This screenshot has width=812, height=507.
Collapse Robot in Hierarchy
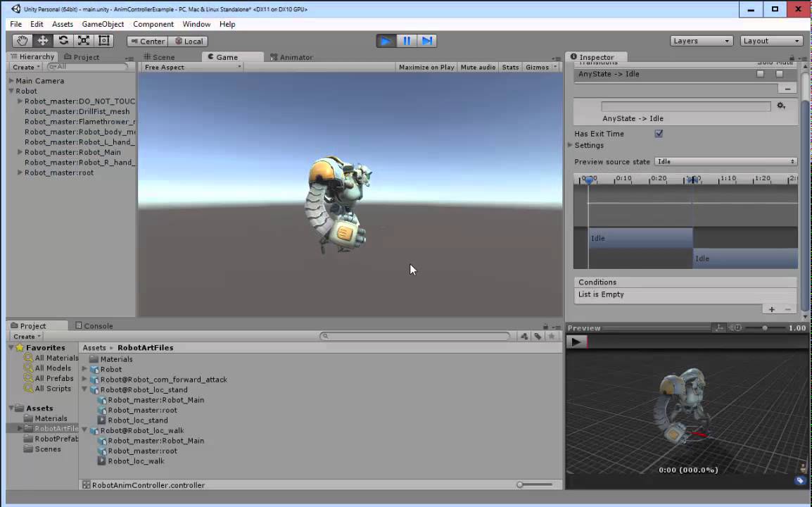pyautogui.click(x=11, y=91)
